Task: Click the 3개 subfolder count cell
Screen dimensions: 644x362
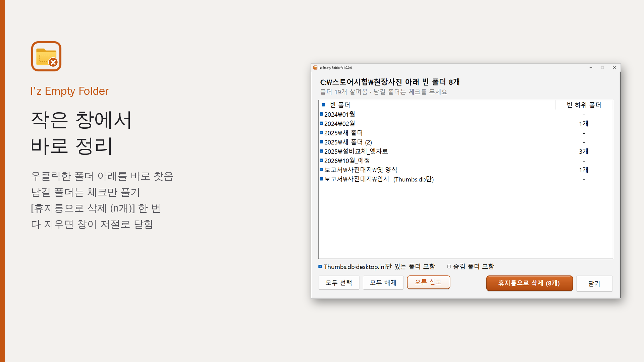Action: tap(584, 152)
